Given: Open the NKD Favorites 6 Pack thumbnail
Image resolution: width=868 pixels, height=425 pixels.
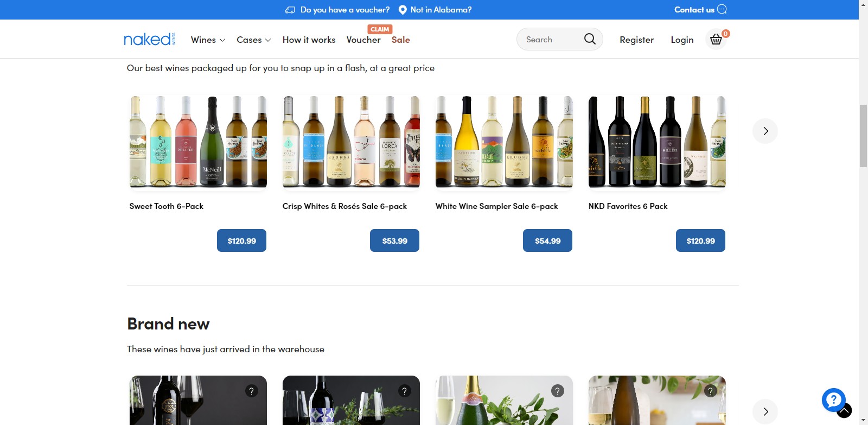Looking at the screenshot, I should (656, 142).
